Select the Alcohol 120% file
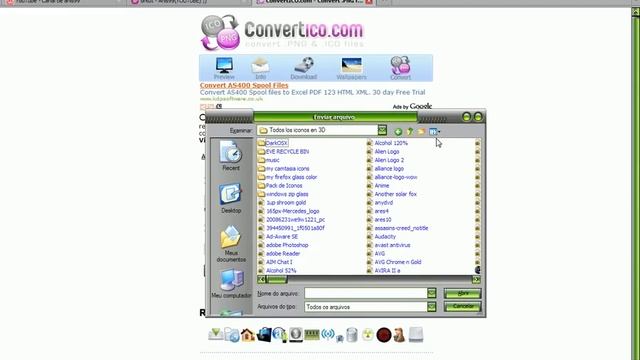This screenshot has width=640, height=360. tap(387, 143)
